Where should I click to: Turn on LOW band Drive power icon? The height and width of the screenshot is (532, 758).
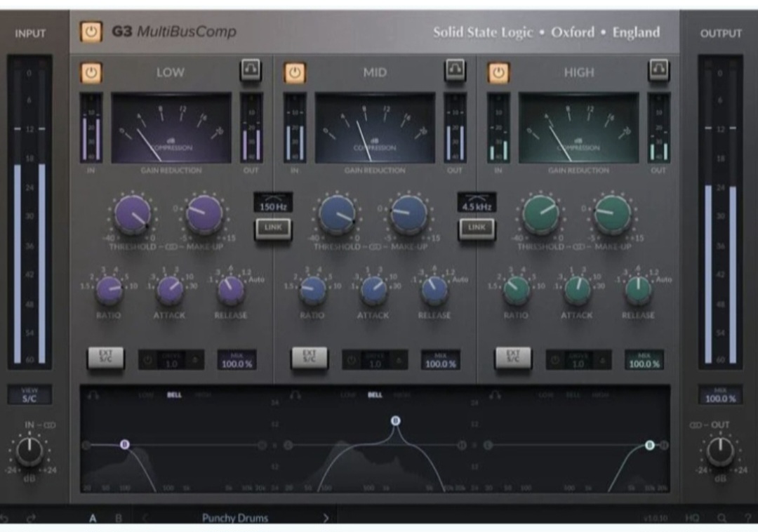[x=148, y=360]
